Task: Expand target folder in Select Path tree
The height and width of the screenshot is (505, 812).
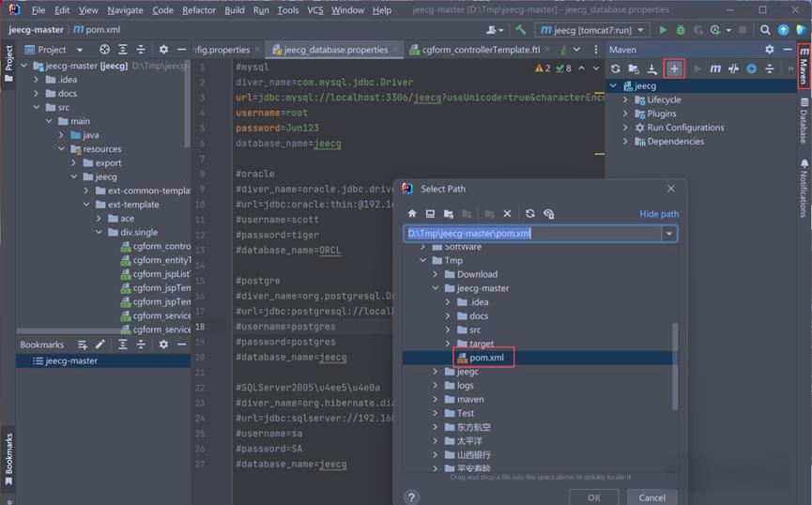Action: [x=448, y=344]
